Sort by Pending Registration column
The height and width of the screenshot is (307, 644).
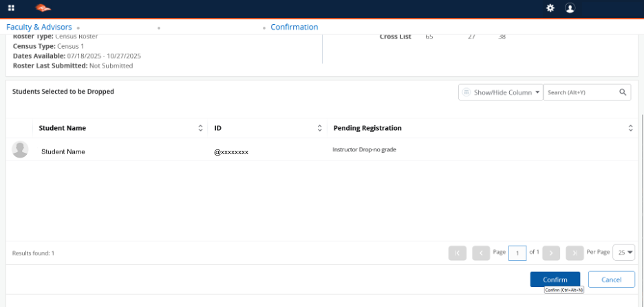630,128
